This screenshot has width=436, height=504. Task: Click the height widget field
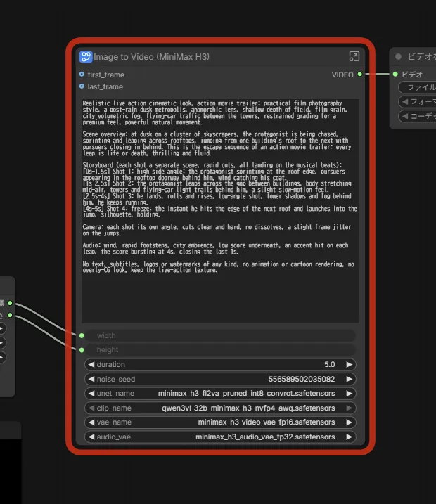click(x=220, y=350)
